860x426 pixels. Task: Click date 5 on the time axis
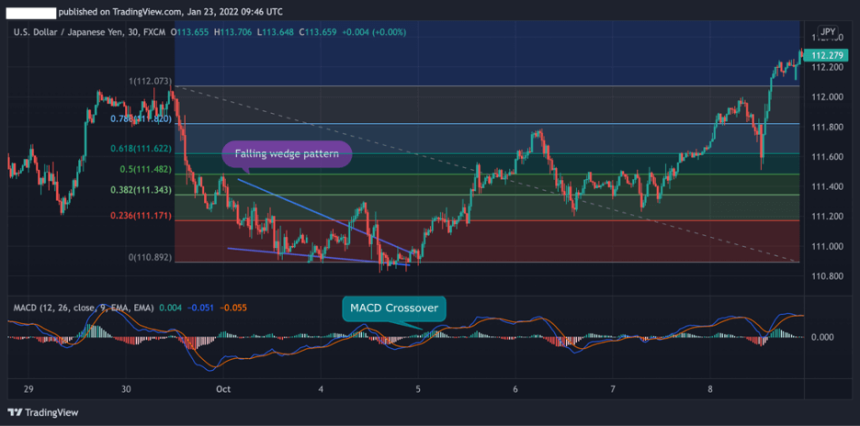coord(418,387)
